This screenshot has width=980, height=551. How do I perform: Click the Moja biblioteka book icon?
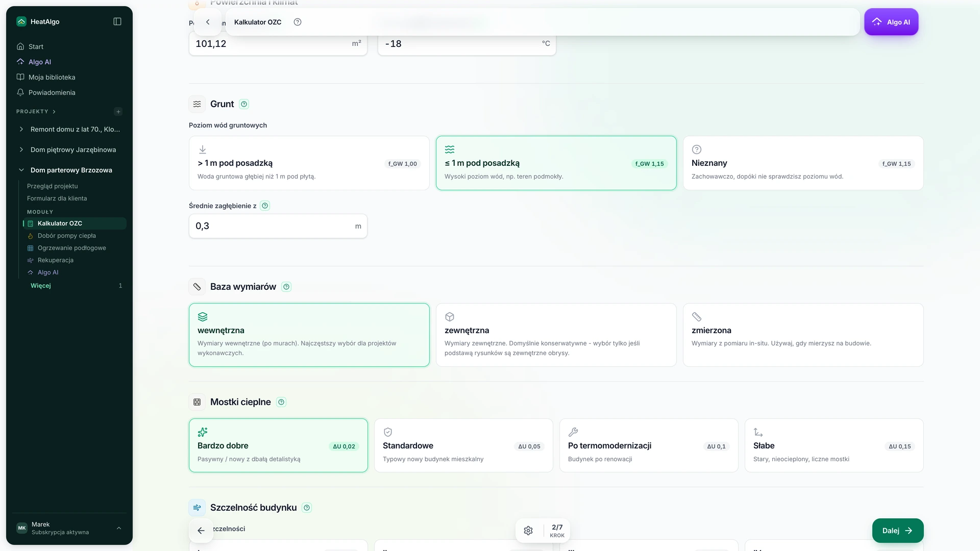click(20, 77)
